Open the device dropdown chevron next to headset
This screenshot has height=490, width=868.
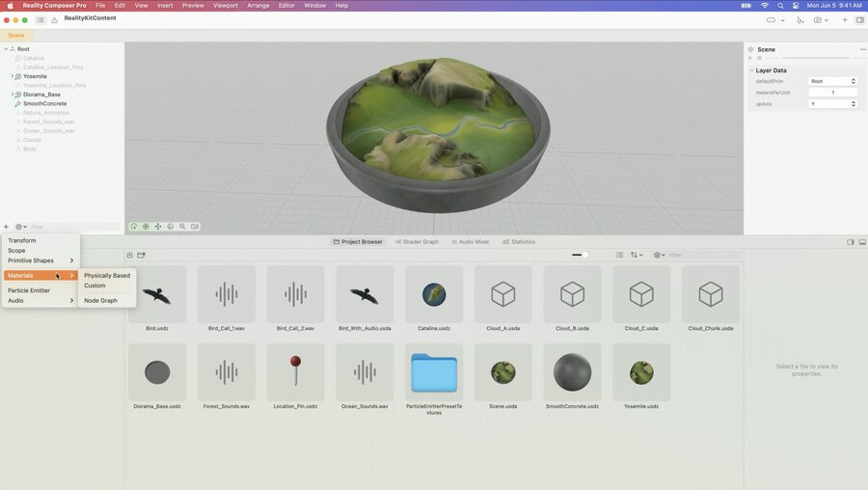783,20
